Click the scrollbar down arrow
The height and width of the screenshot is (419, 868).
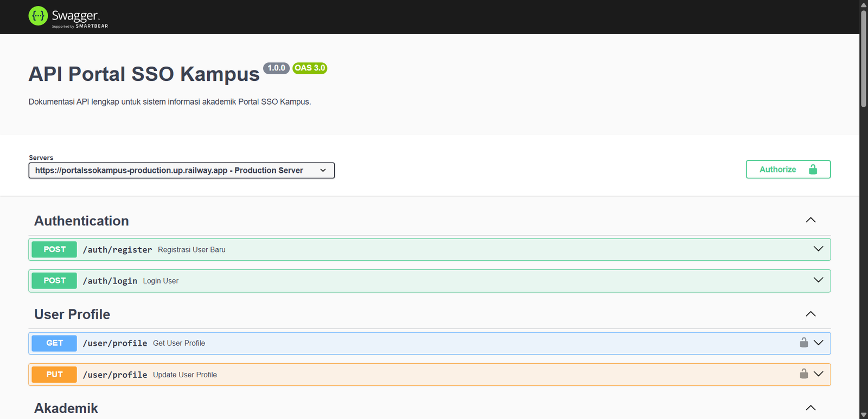pyautogui.click(x=863, y=415)
